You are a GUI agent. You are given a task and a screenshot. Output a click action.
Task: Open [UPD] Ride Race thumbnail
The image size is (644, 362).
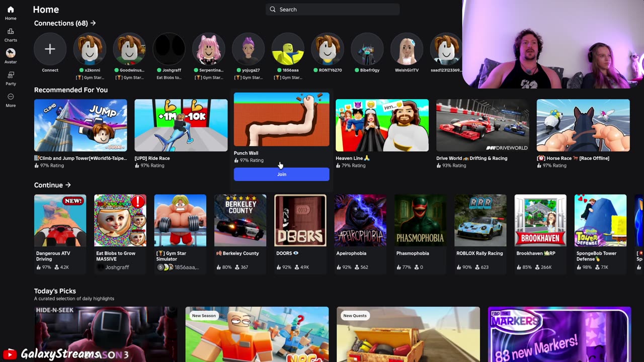click(x=181, y=125)
